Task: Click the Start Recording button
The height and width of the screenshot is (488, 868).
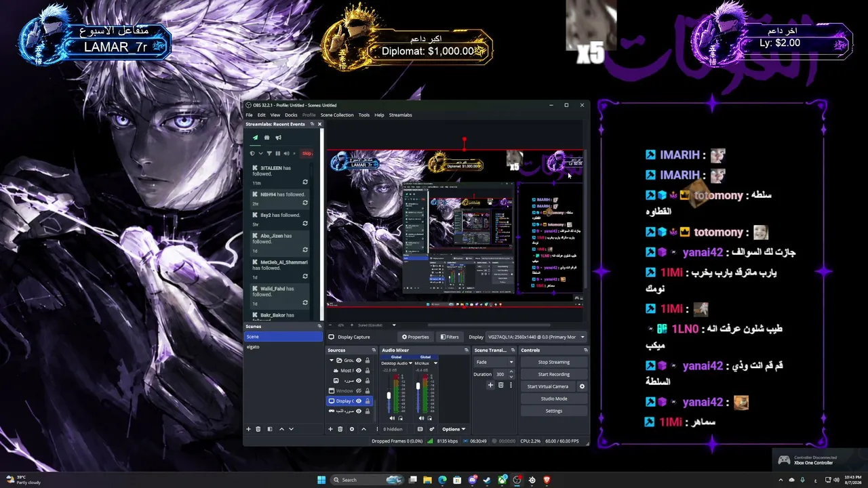Action: coord(554,374)
